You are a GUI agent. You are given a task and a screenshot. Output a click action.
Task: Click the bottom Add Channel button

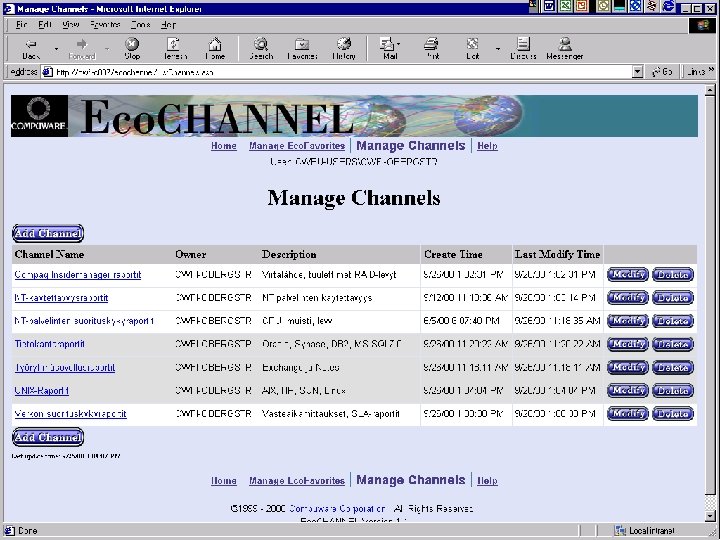tap(48, 437)
